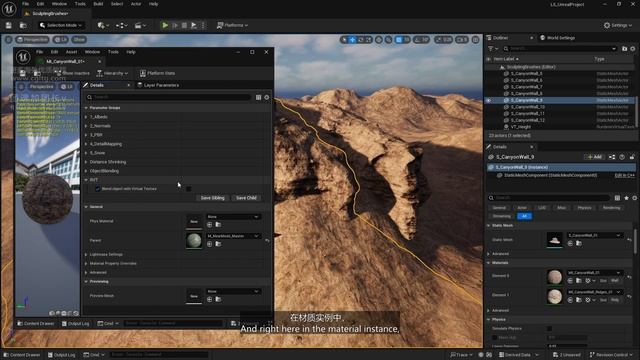Open the Parent material dropdown
This screenshot has height=360, width=640.
coord(233,236)
